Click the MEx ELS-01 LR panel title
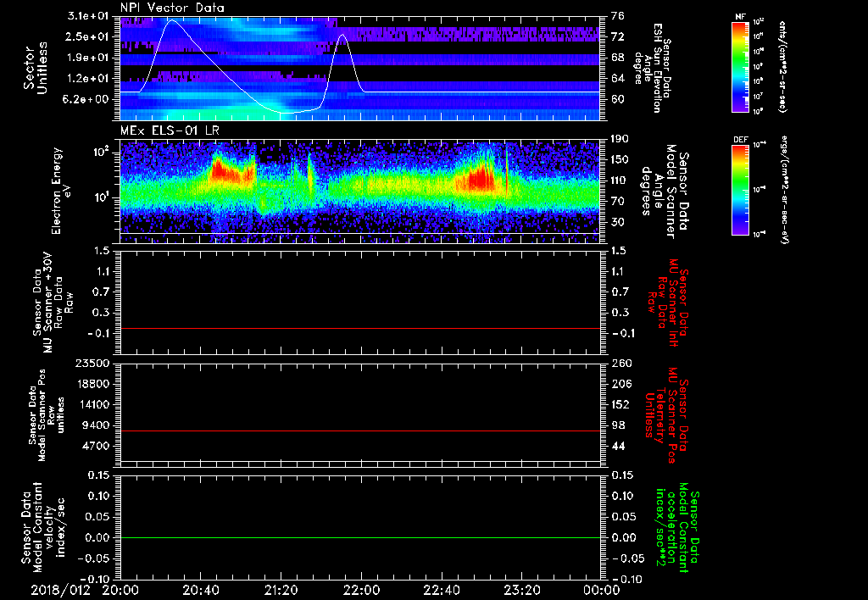Image resolution: width=868 pixels, height=600 pixels. coord(169,131)
